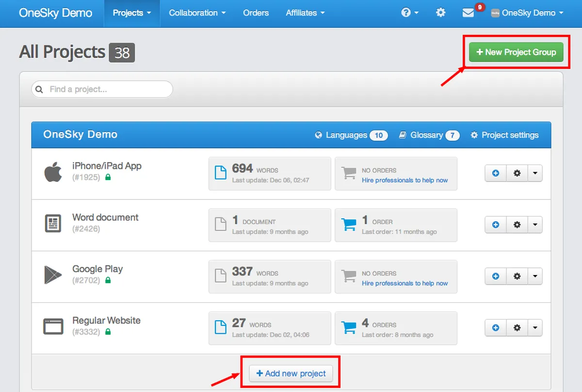
Task: Click the OneSky Demo group title
Action: point(81,135)
